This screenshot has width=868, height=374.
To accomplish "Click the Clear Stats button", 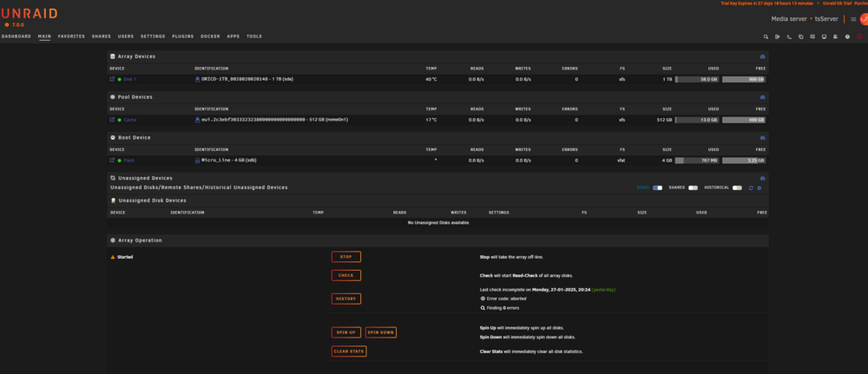I will (x=349, y=351).
